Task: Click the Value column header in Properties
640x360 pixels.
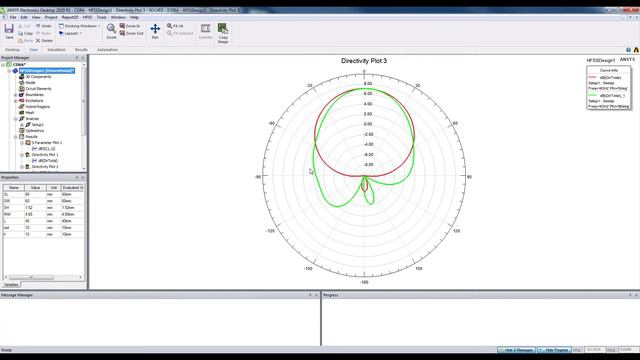Action: coord(35,188)
